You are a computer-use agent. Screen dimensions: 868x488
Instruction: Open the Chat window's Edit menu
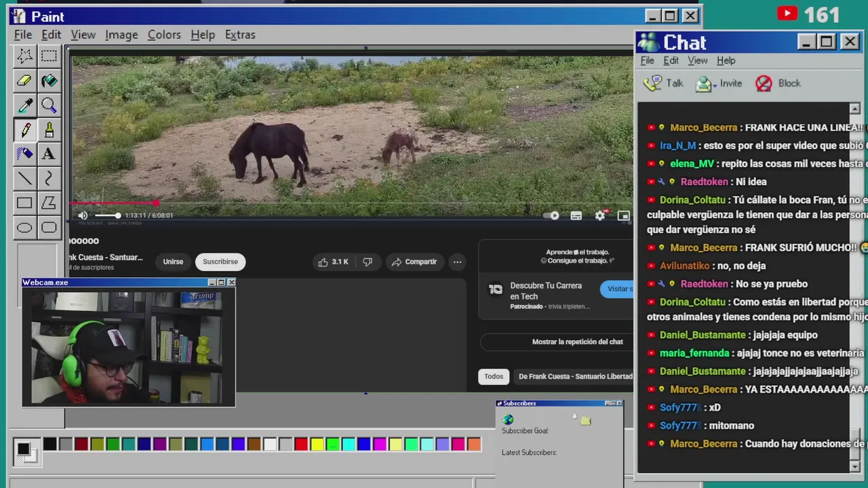point(671,60)
